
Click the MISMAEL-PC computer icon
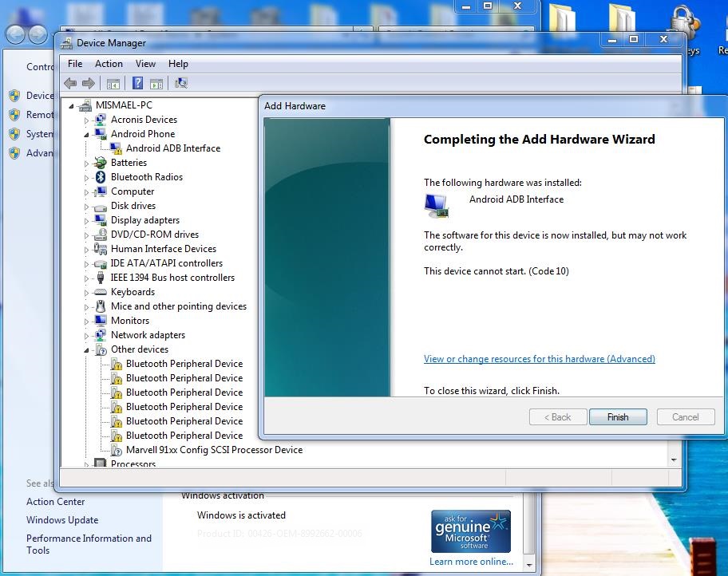point(85,105)
